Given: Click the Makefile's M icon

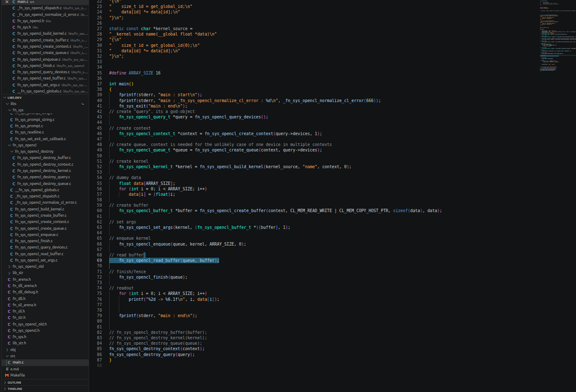Looking at the screenshot, I should pyautogui.click(x=7, y=375).
